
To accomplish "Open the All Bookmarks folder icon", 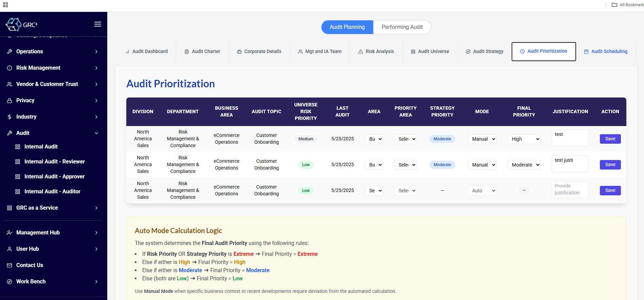I will [614, 5].
